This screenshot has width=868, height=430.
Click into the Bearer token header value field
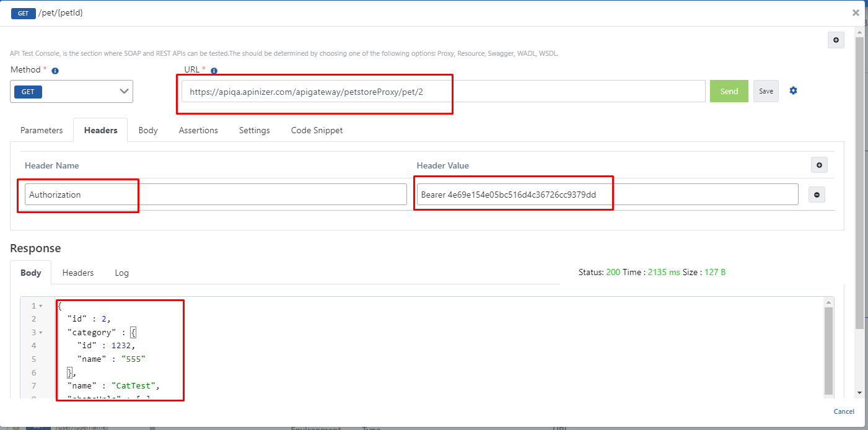pos(607,195)
